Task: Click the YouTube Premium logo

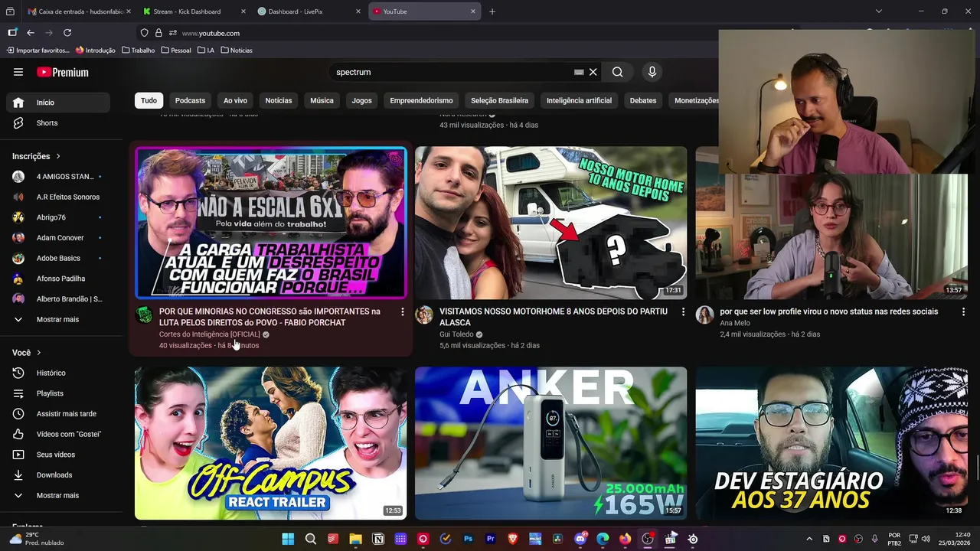Action: tap(63, 72)
